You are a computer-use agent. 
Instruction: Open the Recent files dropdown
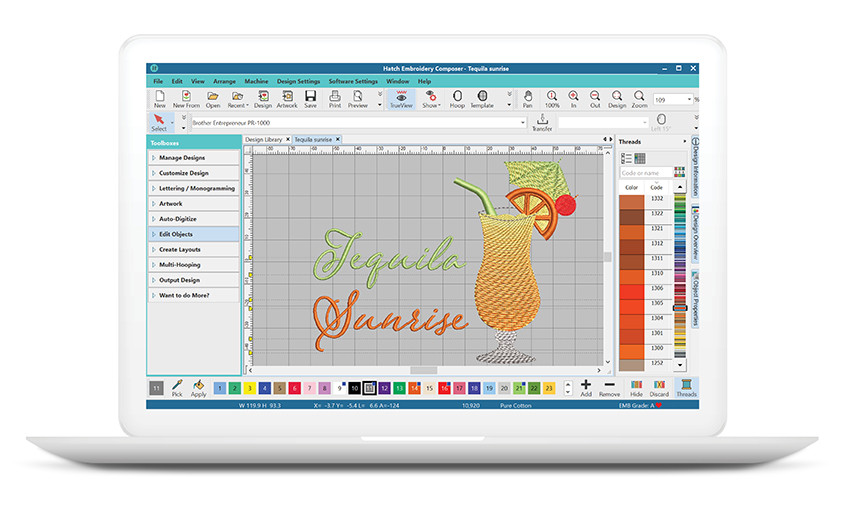[x=238, y=99]
